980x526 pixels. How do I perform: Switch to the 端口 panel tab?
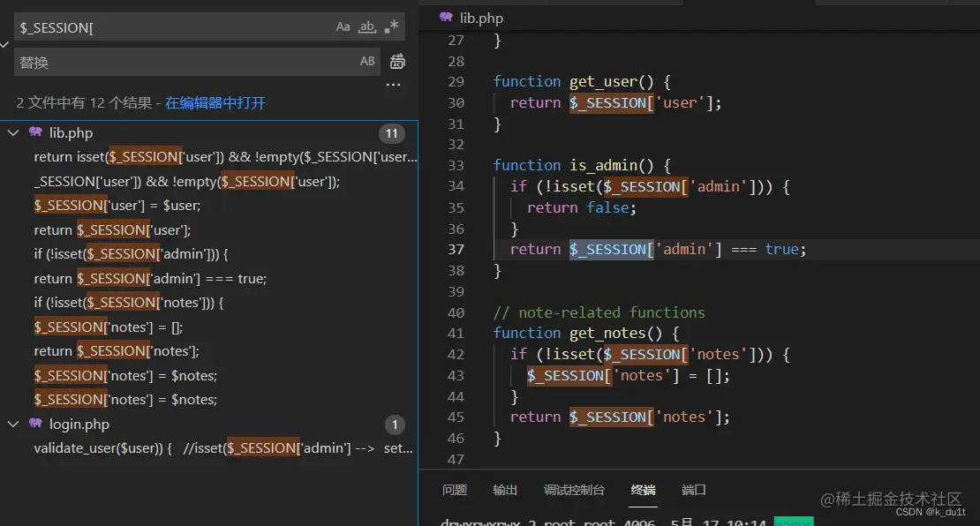pyautogui.click(x=694, y=490)
